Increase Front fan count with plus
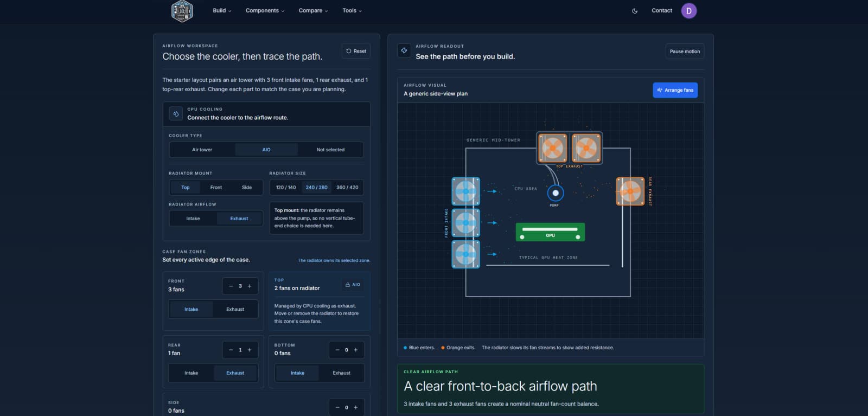Viewport: 868px width, 416px height. tap(250, 286)
